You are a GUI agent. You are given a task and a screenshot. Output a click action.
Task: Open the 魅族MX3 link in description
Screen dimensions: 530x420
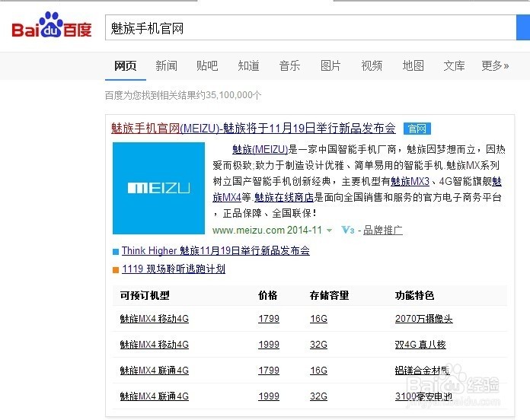coord(410,181)
